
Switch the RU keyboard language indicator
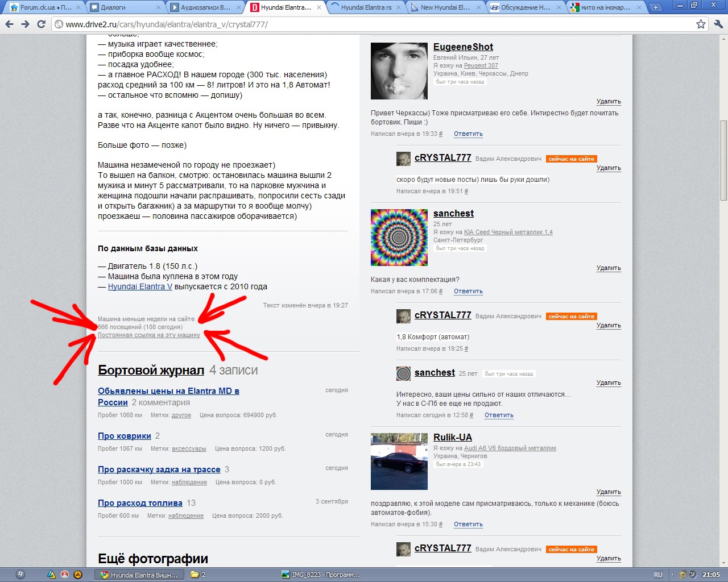point(658,575)
